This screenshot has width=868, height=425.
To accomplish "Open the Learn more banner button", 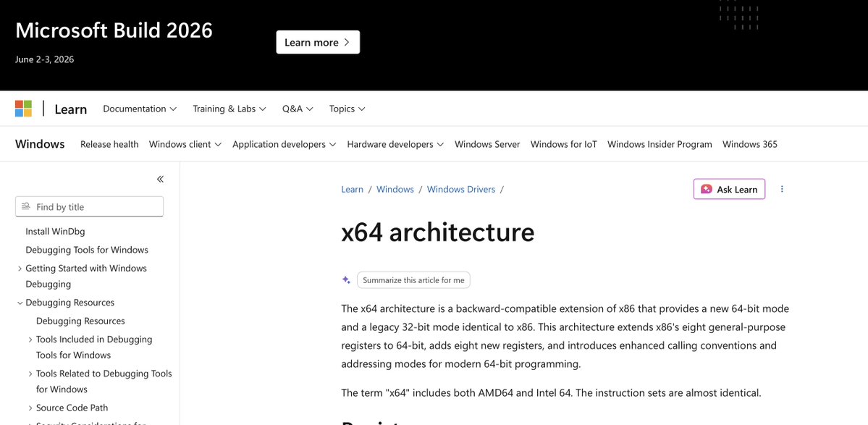I will point(318,42).
